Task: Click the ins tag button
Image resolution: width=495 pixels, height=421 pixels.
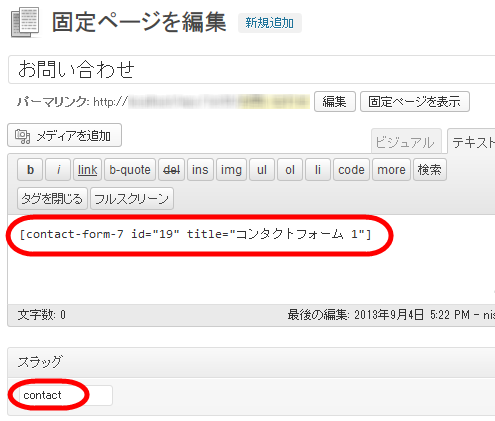Action: pyautogui.click(x=200, y=170)
